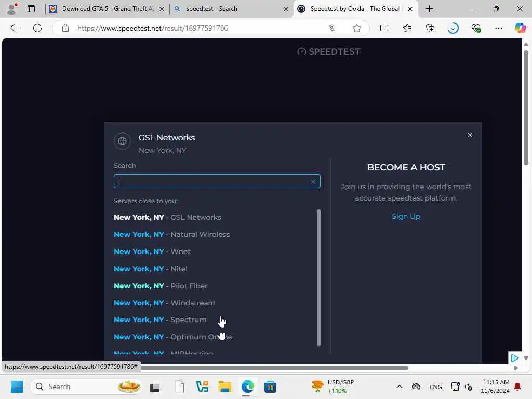
Task: Reload the page with the refresh icon
Action: click(x=37, y=28)
